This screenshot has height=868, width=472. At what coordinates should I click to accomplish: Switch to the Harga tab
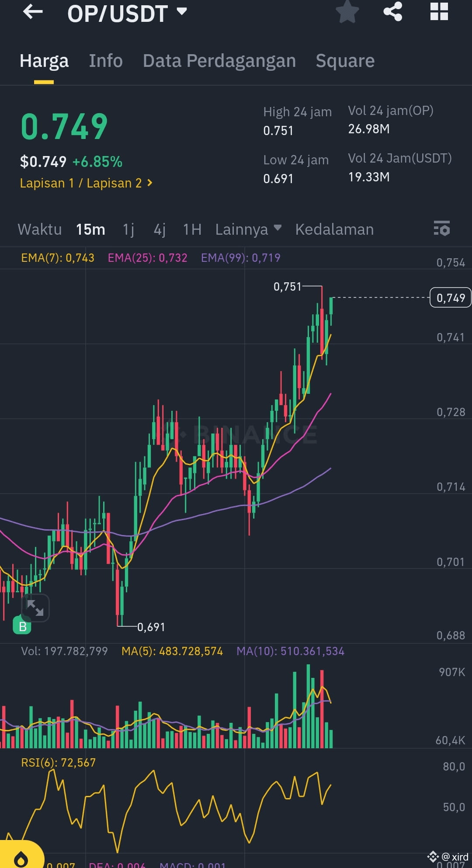pyautogui.click(x=44, y=61)
